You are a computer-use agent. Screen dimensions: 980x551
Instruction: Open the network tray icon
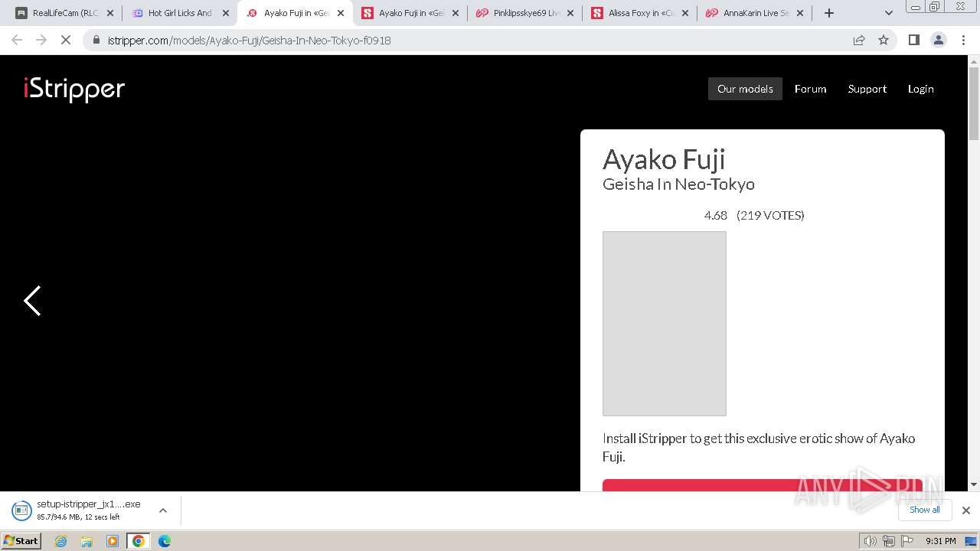889,541
